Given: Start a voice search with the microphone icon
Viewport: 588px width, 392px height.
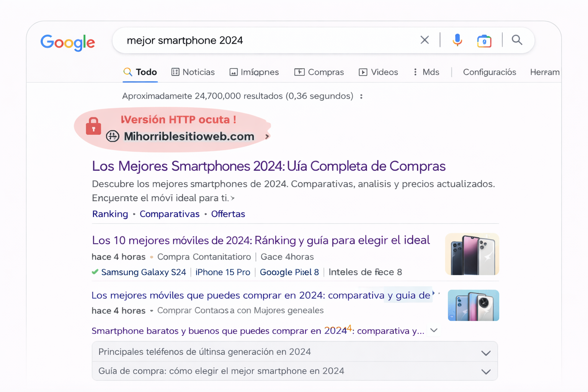Looking at the screenshot, I should [x=457, y=40].
